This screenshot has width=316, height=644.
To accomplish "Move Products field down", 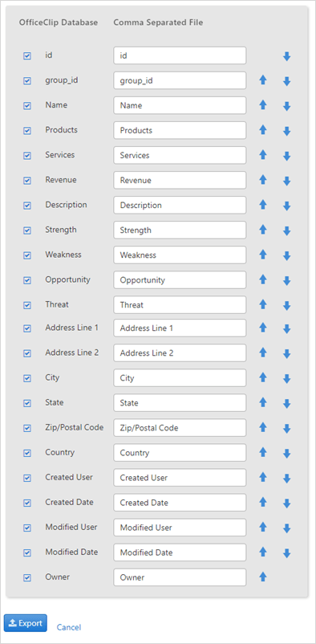I will 287,132.
